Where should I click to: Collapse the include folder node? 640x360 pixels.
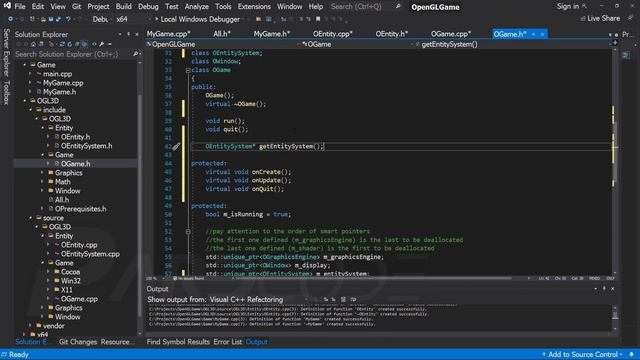[31, 110]
